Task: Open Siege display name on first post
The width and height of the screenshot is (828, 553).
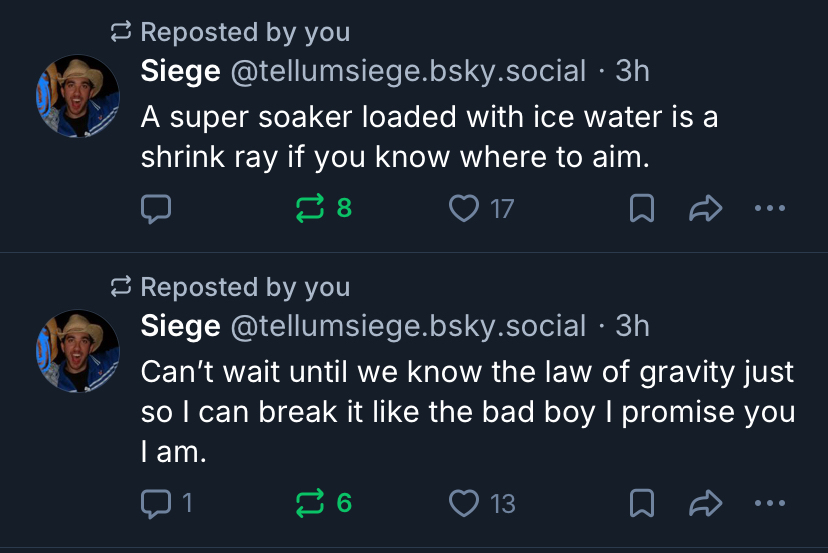Action: (180, 71)
